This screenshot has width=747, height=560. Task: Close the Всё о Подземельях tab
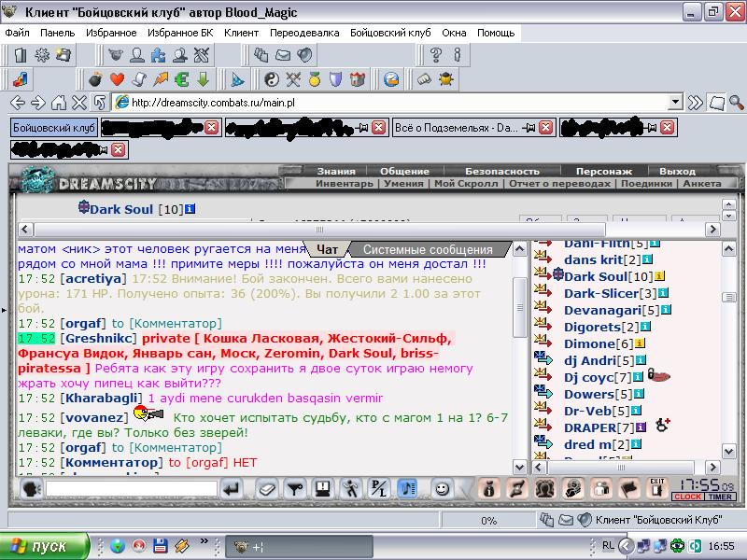pos(546,128)
